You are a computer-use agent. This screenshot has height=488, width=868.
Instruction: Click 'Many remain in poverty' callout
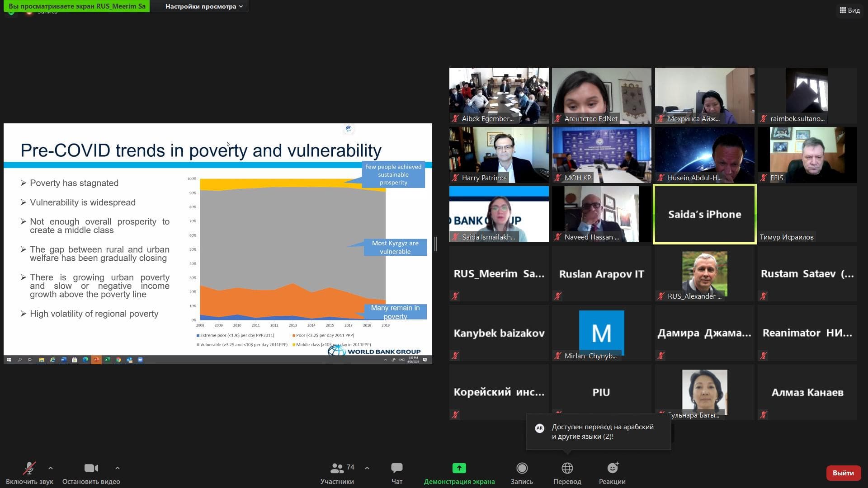coord(395,312)
